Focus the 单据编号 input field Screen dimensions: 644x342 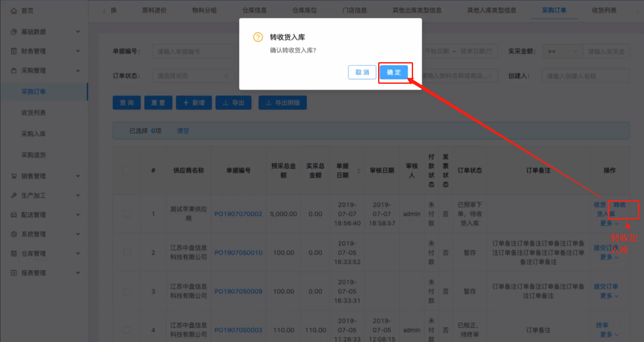[193, 51]
